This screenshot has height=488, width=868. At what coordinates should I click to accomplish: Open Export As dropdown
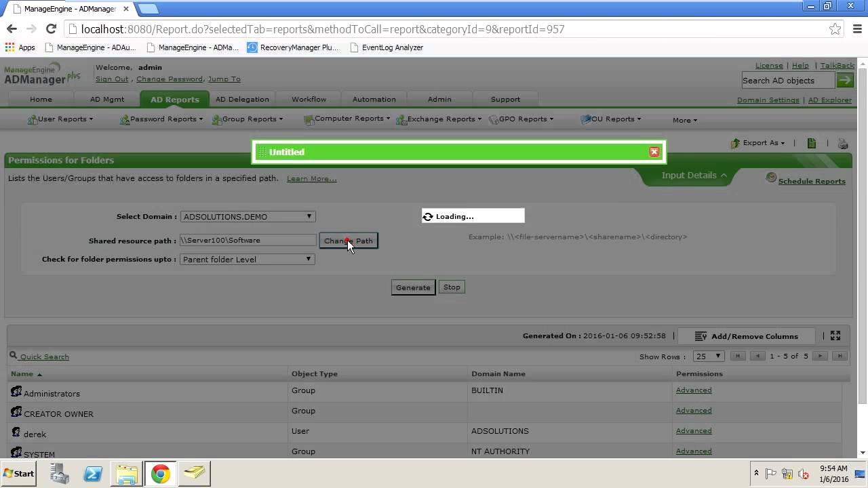coord(757,143)
